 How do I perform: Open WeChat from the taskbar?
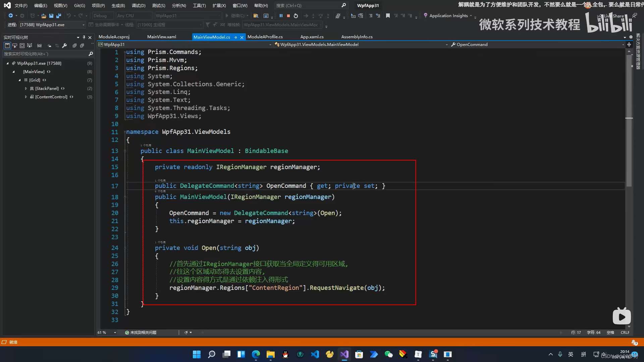[388, 354]
